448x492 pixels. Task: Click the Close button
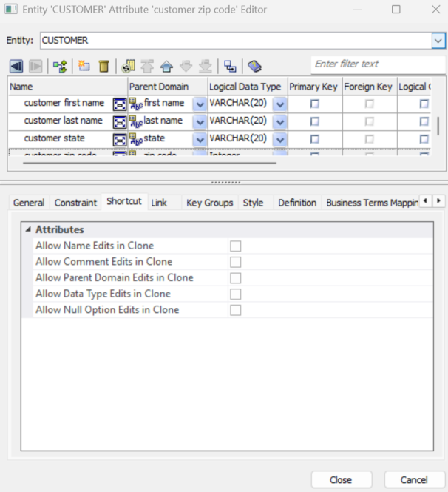[x=341, y=479]
